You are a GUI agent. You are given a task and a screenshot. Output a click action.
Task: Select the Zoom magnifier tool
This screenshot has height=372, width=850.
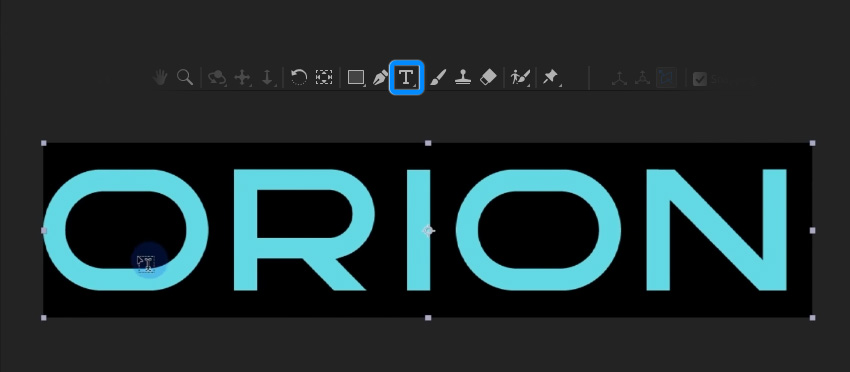click(x=185, y=78)
